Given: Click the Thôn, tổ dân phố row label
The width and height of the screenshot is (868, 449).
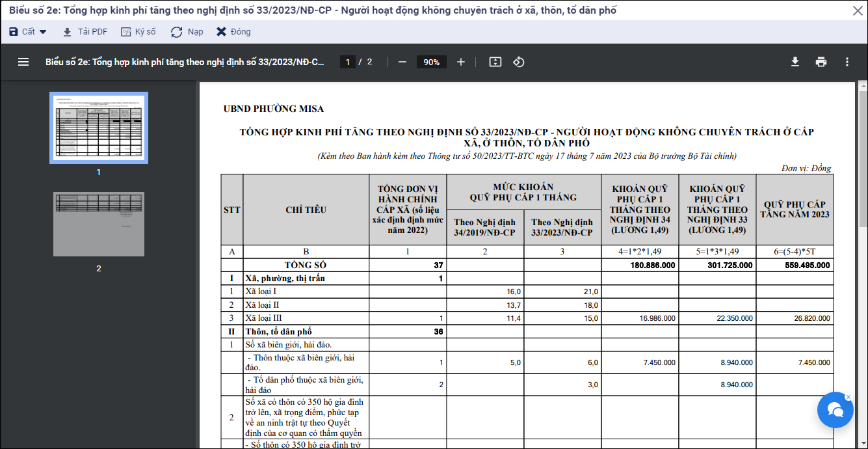Looking at the screenshot, I should point(278,332).
